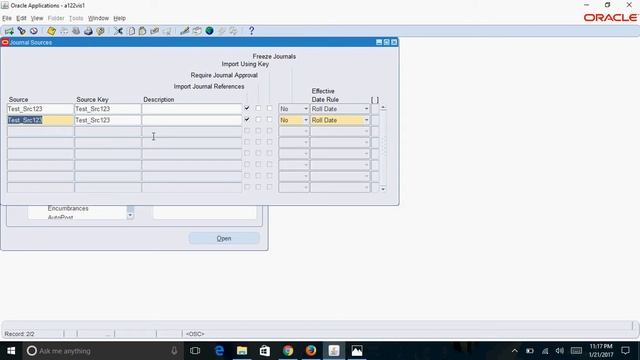Select 'Encumbrances' in the Navigator list
Screen dimensions: 640x360
68,208
